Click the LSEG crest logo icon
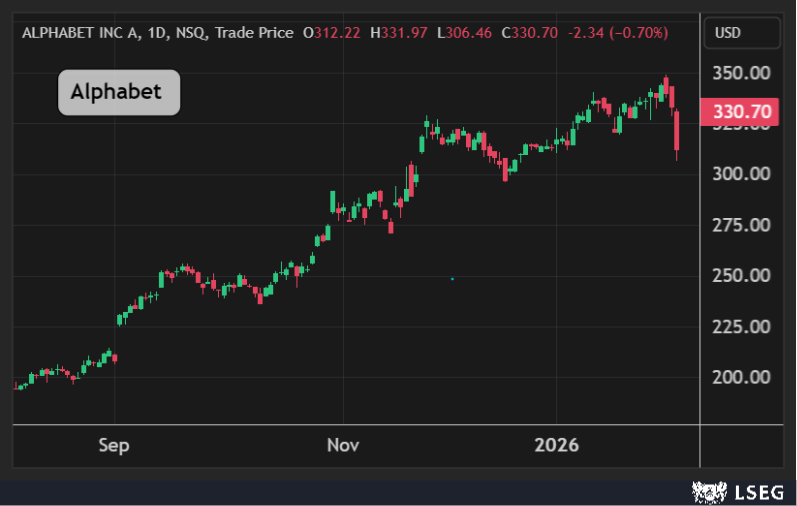This screenshot has height=506, width=797. tap(707, 490)
